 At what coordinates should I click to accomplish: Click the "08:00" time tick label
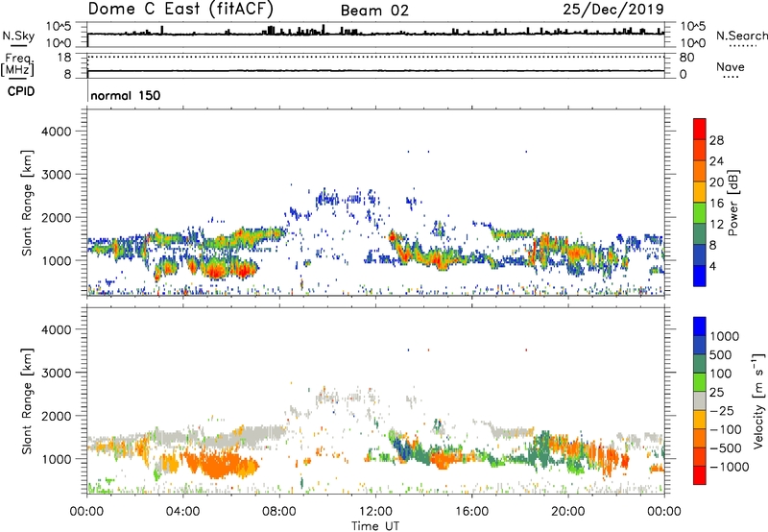click(x=279, y=512)
